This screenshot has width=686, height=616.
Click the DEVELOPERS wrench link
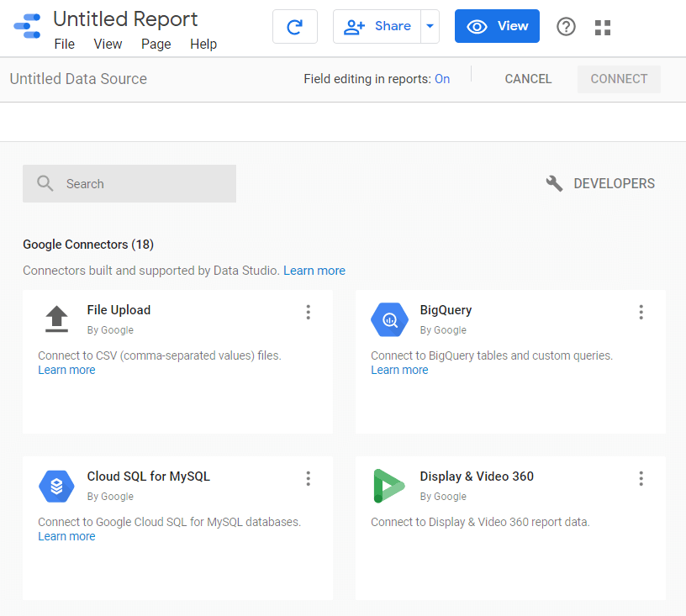point(600,184)
